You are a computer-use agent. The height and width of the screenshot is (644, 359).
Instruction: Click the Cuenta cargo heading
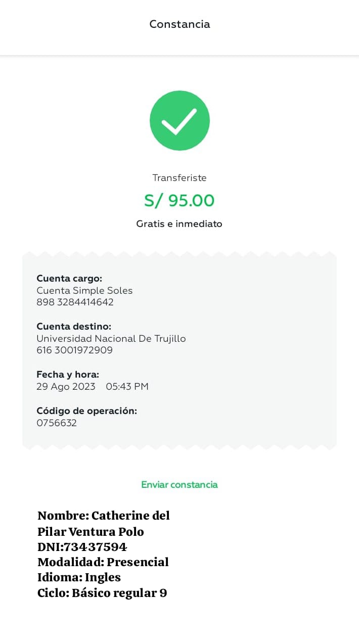click(x=69, y=279)
